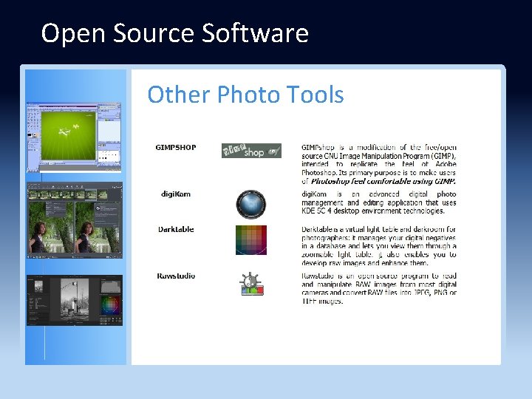Click the GIMPshop description paragraph
532x399 pixels.
(x=378, y=164)
